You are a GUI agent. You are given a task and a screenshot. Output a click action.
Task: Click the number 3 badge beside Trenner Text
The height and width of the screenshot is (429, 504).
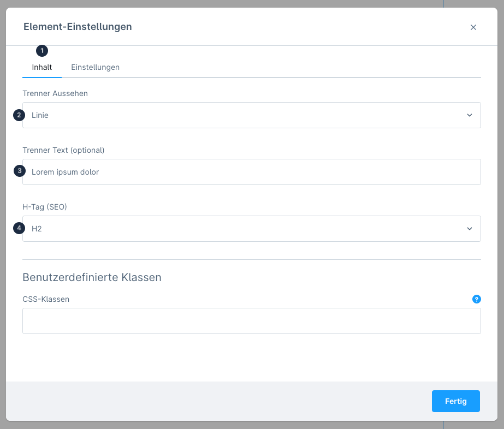pyautogui.click(x=19, y=171)
